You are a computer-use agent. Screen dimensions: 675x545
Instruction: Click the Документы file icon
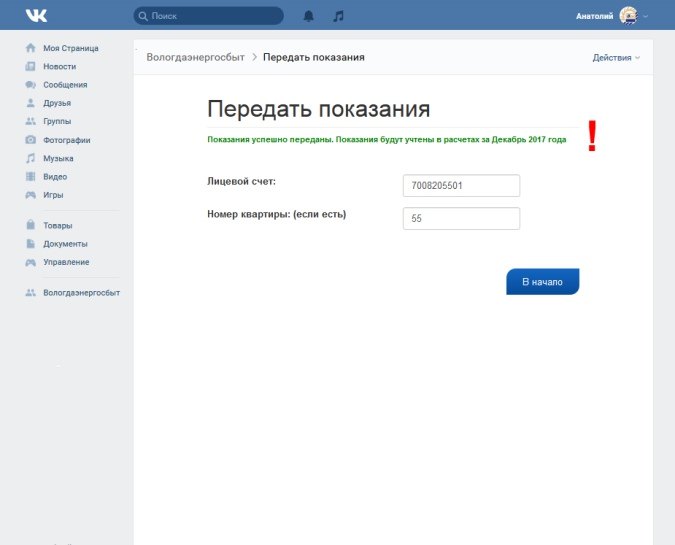(x=31, y=243)
